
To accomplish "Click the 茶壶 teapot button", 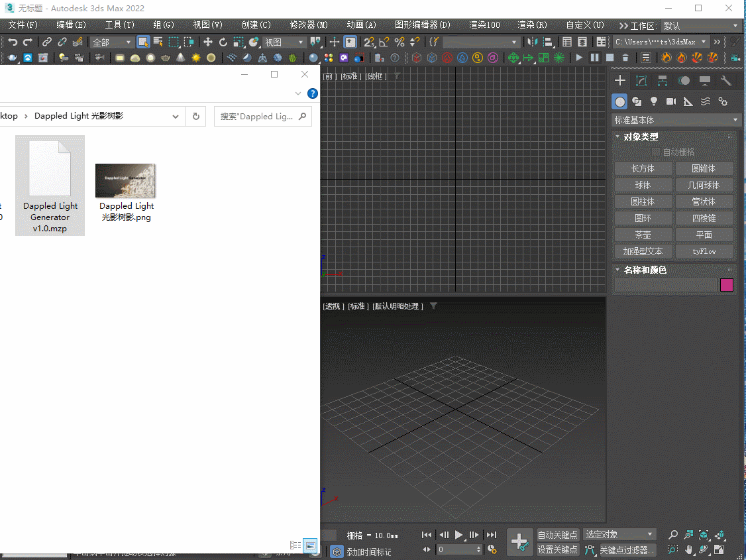I will (643, 235).
